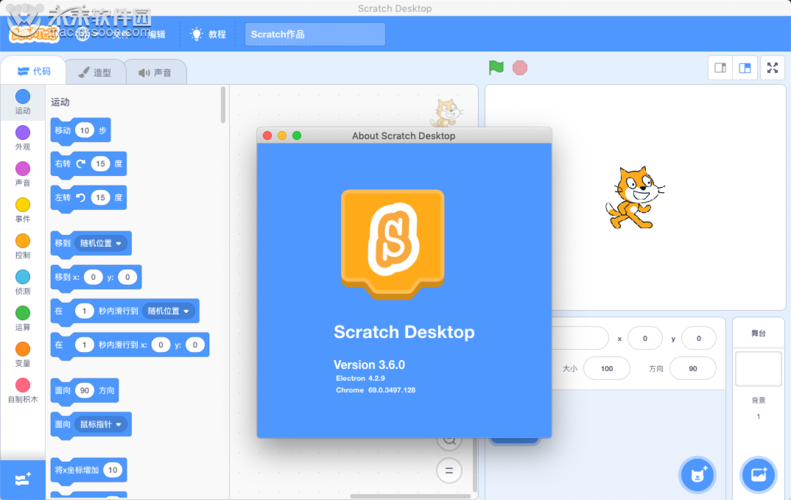Click the 15 value in 左转 block
The image size is (791, 500).
pos(100,197)
